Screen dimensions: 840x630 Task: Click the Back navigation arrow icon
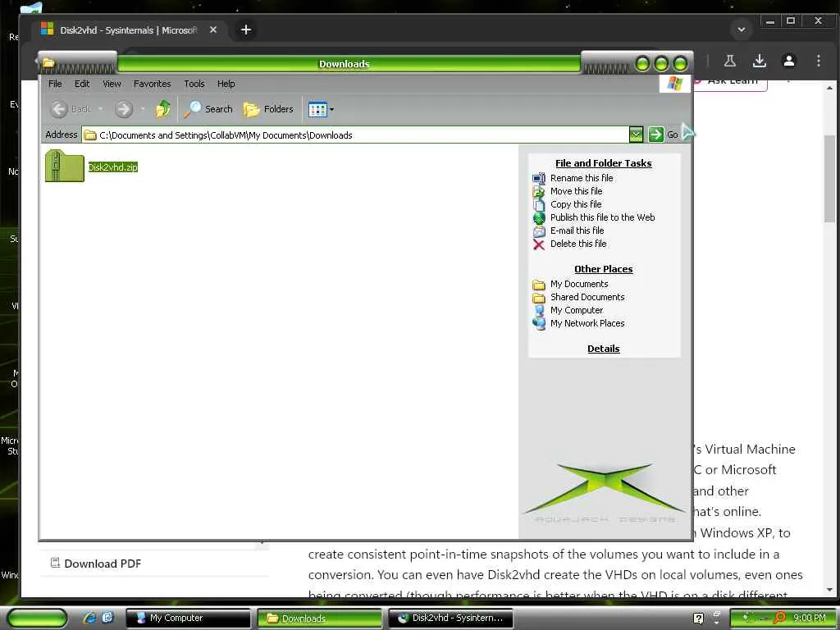59,109
